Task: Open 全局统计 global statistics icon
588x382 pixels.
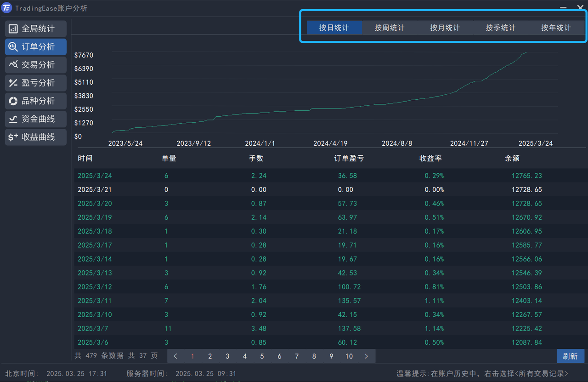Action: [x=13, y=29]
